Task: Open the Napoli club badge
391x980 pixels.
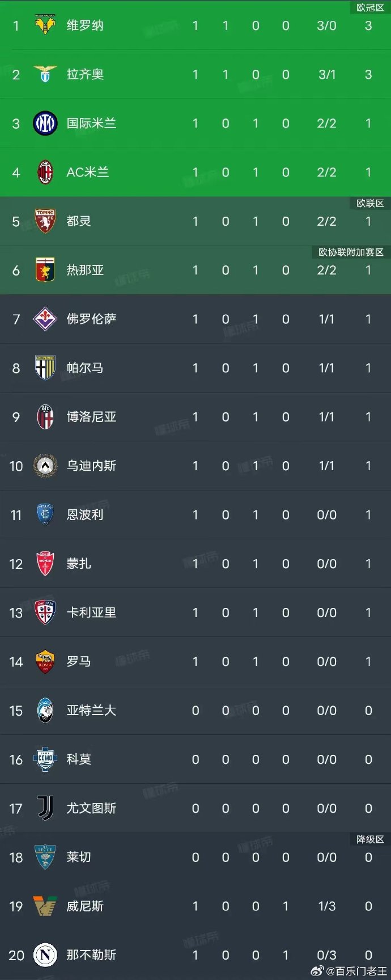Action: pos(45,956)
